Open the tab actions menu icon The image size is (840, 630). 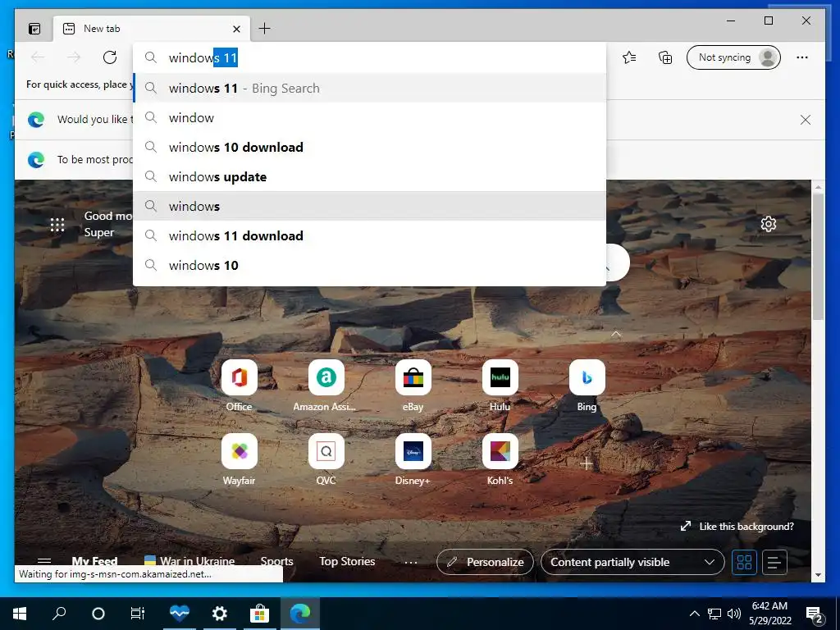coord(34,29)
